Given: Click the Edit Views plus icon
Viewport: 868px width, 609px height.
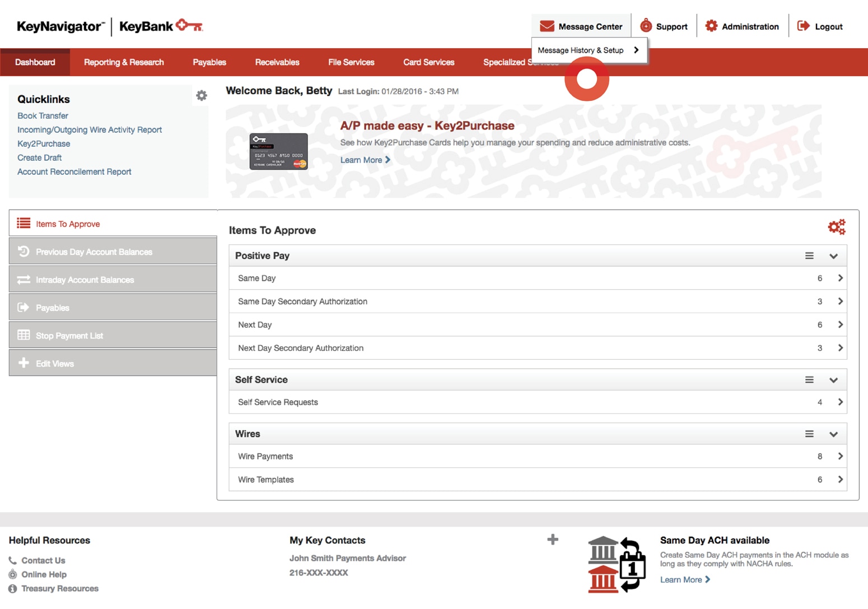Looking at the screenshot, I should coord(24,363).
